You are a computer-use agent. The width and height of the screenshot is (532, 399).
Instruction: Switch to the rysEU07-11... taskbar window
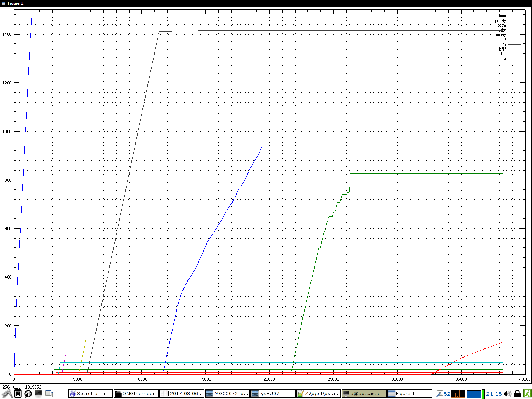[273, 394]
